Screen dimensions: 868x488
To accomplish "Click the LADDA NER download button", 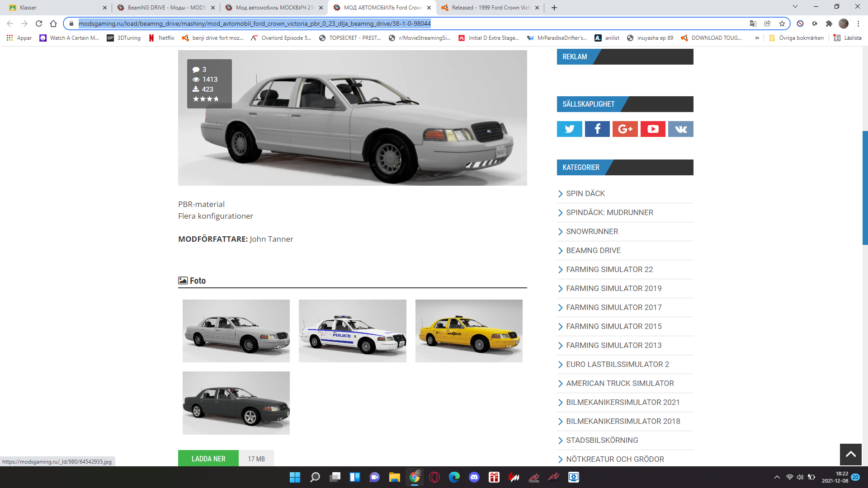I will pos(208,459).
